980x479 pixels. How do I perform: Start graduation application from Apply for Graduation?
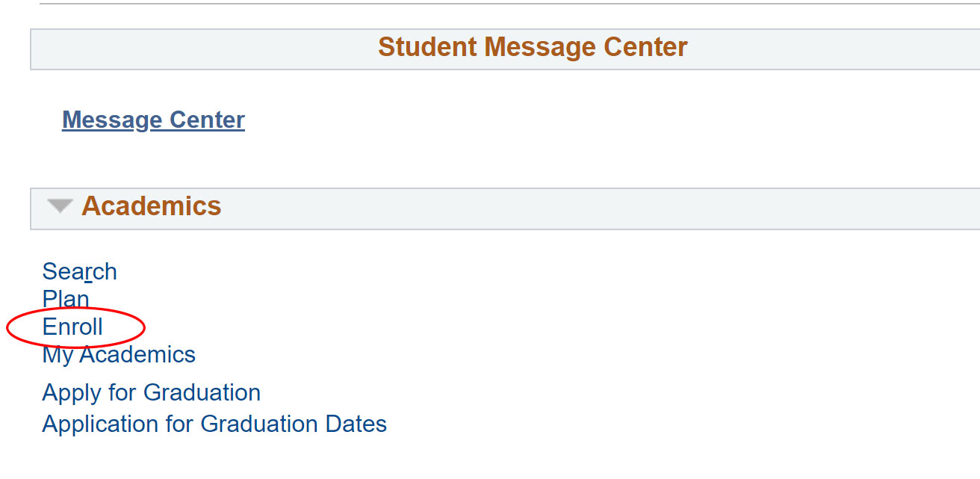151,392
